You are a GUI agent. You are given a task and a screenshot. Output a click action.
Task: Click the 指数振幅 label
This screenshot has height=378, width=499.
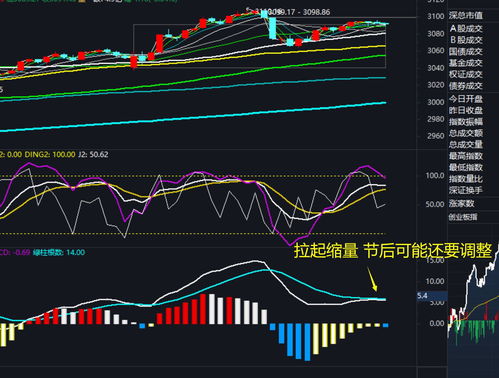click(466, 122)
